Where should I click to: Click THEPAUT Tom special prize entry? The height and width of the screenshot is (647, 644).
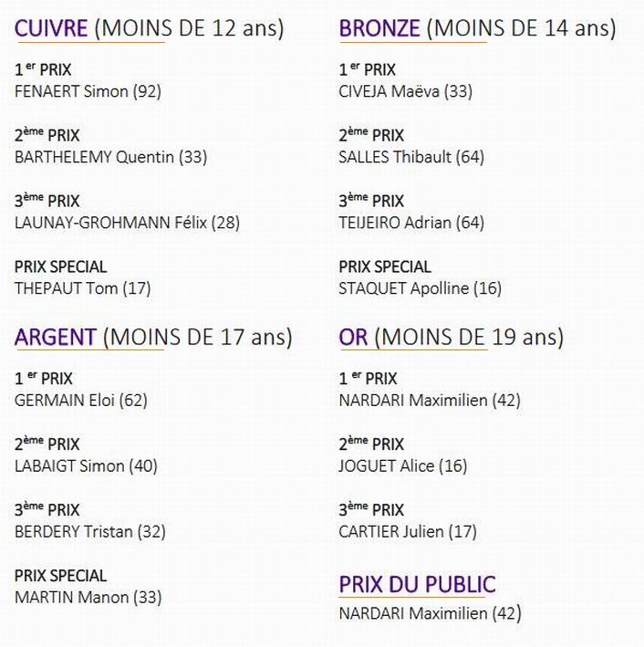click(x=82, y=288)
